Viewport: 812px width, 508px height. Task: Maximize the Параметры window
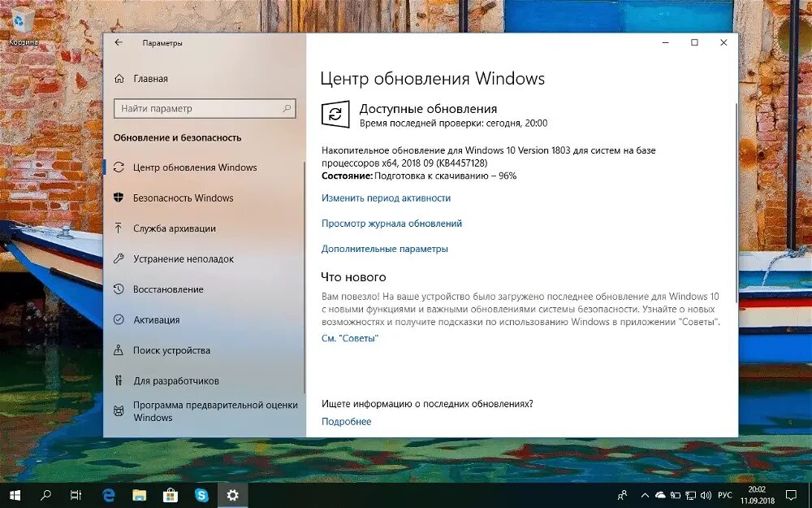click(695, 42)
